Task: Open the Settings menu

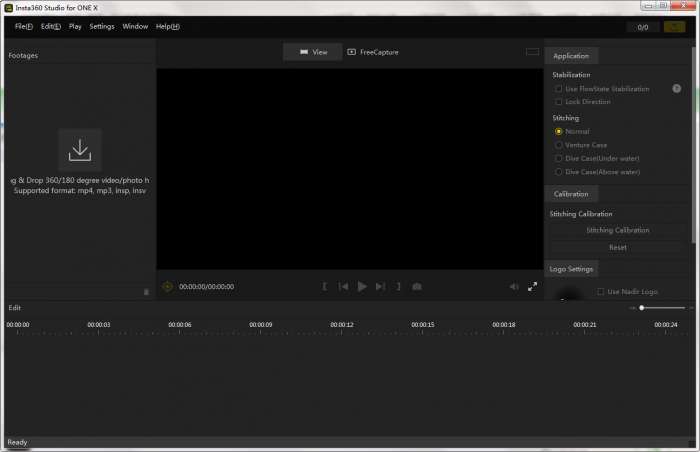Action: (x=102, y=26)
